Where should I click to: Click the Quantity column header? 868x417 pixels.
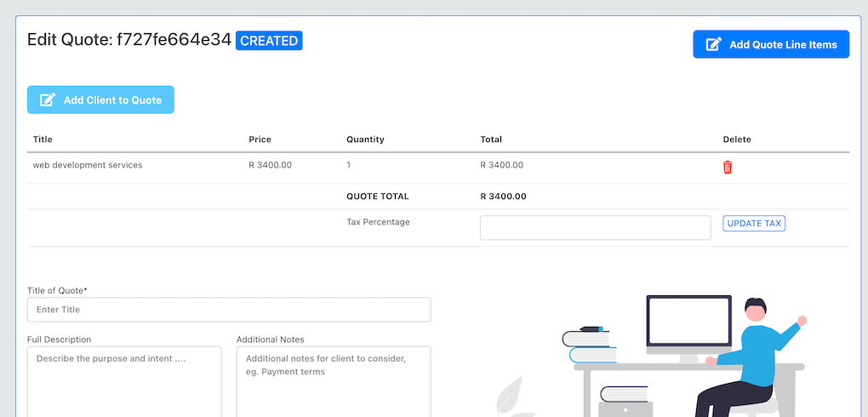365,140
